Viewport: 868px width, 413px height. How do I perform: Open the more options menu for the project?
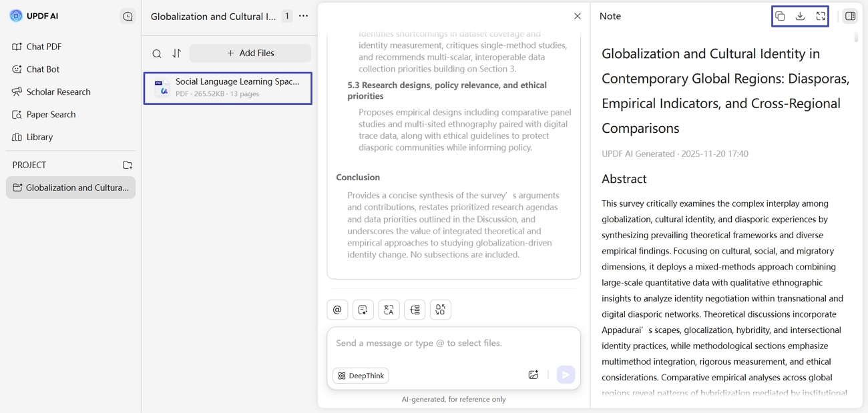304,16
